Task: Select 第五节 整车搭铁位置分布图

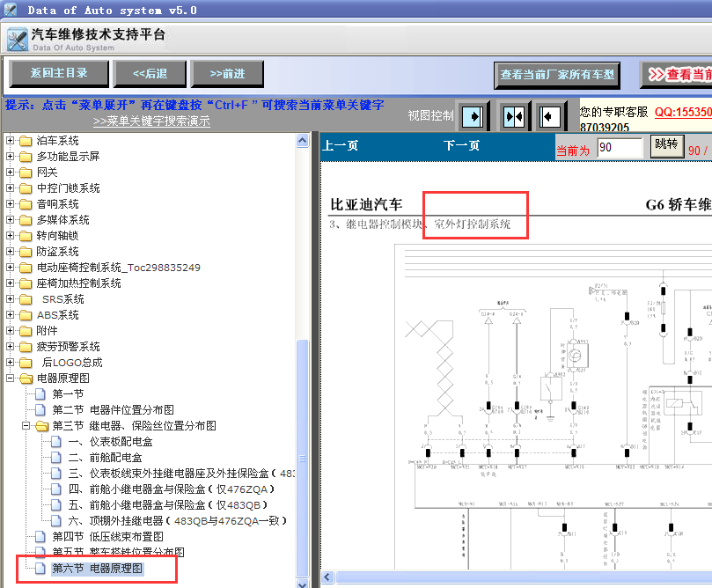Action: click(118, 552)
